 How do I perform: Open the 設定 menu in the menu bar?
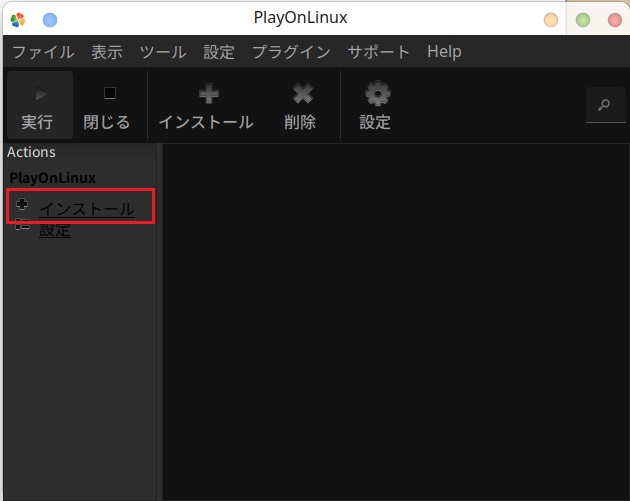[x=219, y=52]
